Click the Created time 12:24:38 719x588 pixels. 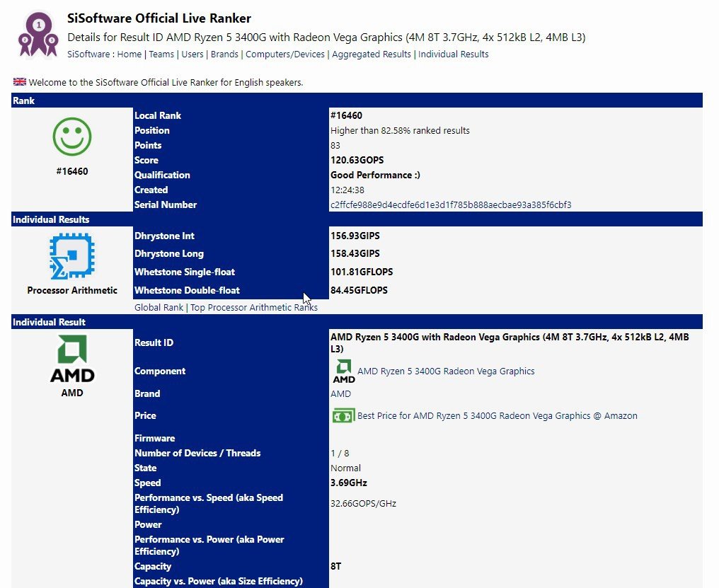click(x=347, y=190)
